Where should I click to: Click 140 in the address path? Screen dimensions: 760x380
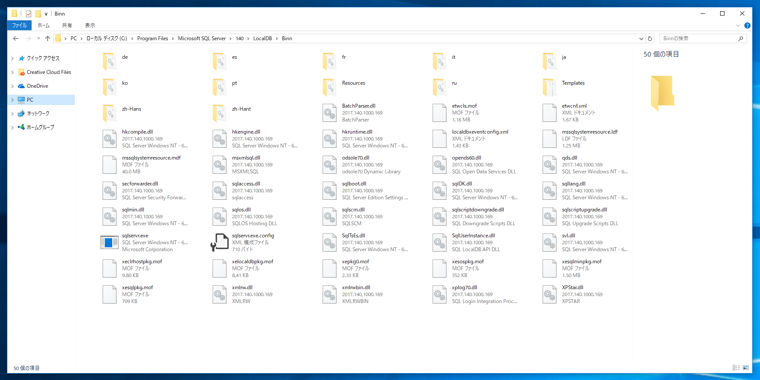tap(239, 38)
